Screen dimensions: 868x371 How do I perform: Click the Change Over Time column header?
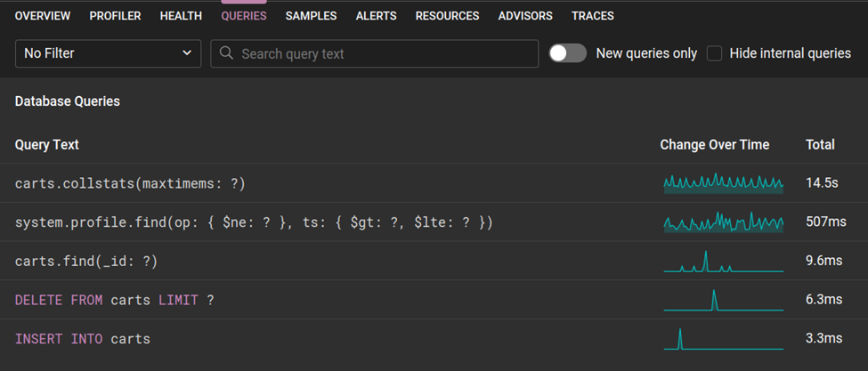pos(714,144)
